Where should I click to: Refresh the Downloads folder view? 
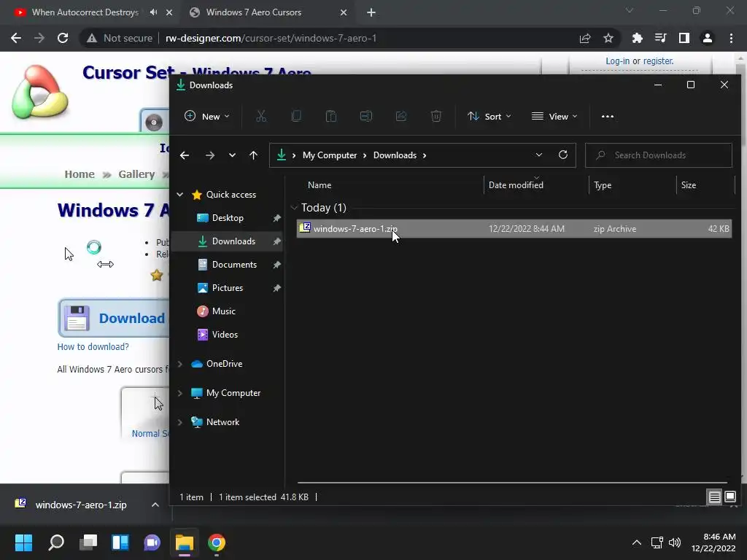[563, 155]
